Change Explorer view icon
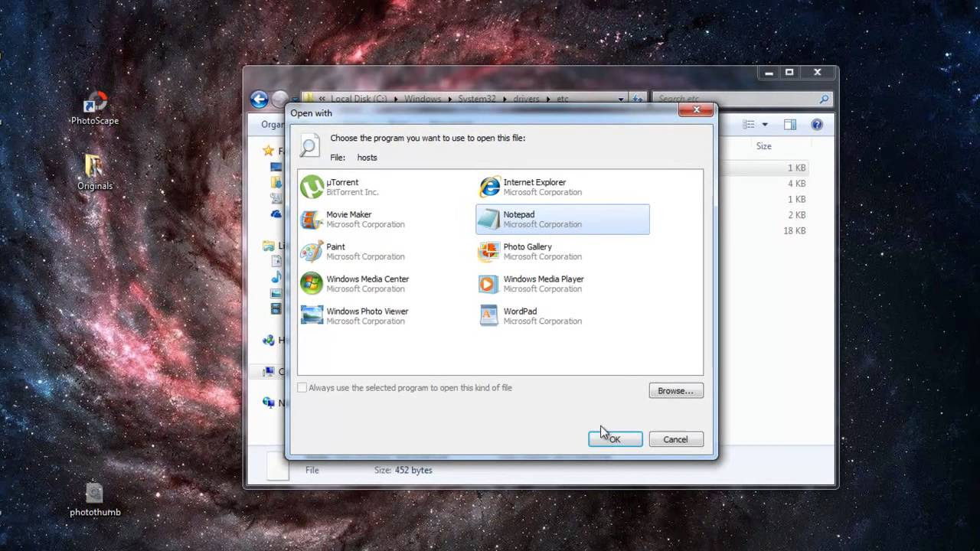 point(749,125)
